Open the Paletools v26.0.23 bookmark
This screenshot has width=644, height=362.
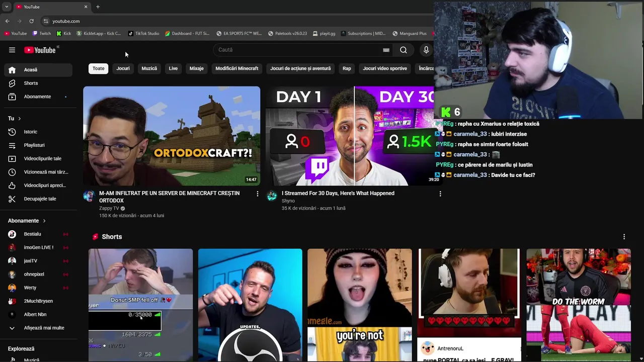[x=288, y=34]
